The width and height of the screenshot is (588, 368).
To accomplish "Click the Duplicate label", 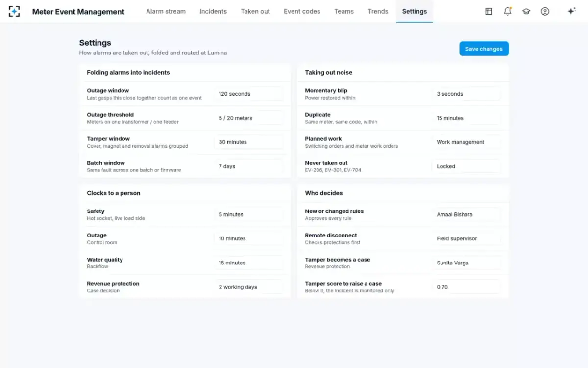I will pyautogui.click(x=318, y=115).
